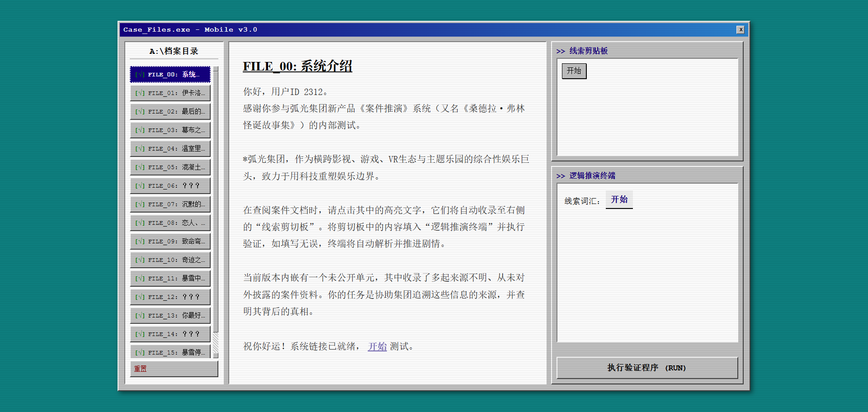This screenshot has width=868, height=412.
Task: Open the FILE_05 entry
Action: click(x=170, y=167)
